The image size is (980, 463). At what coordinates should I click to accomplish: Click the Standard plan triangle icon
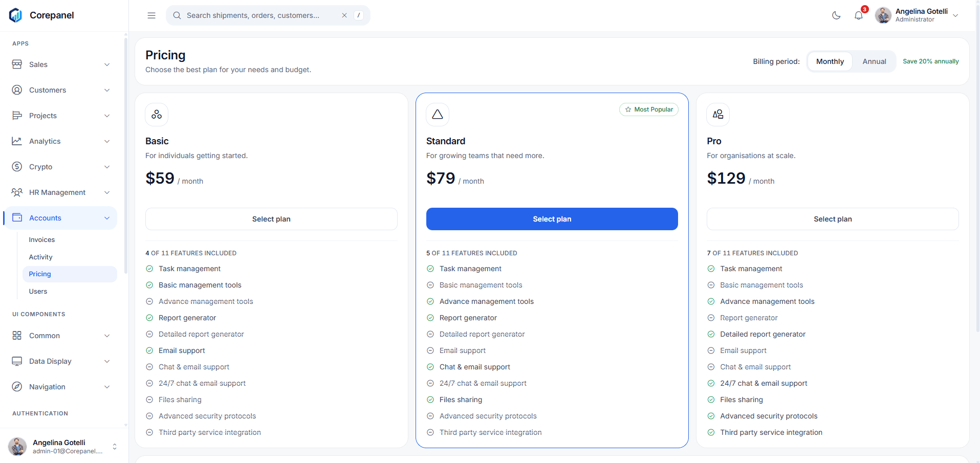pyautogui.click(x=438, y=115)
